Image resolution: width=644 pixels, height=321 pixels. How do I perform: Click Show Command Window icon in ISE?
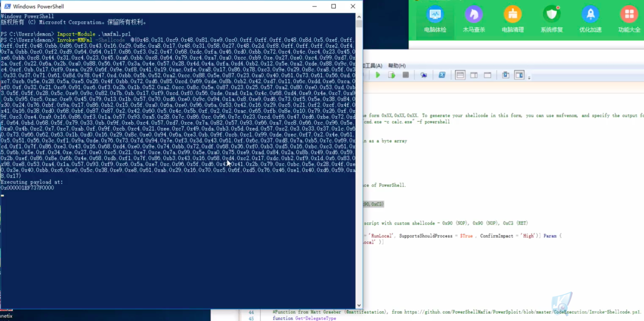point(506,75)
